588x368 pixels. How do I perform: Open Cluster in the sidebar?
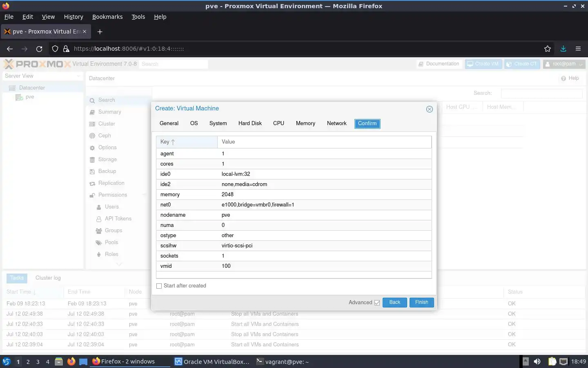pos(118,124)
